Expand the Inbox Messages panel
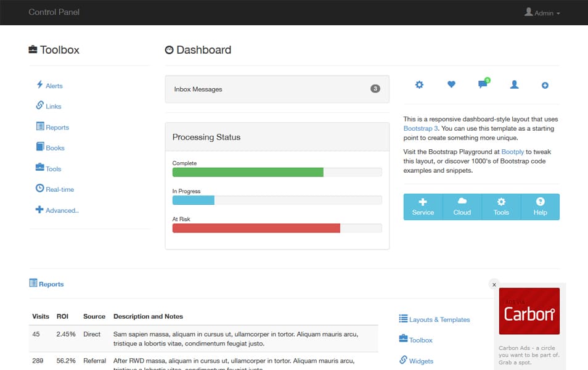The width and height of the screenshot is (588, 370). tap(276, 89)
